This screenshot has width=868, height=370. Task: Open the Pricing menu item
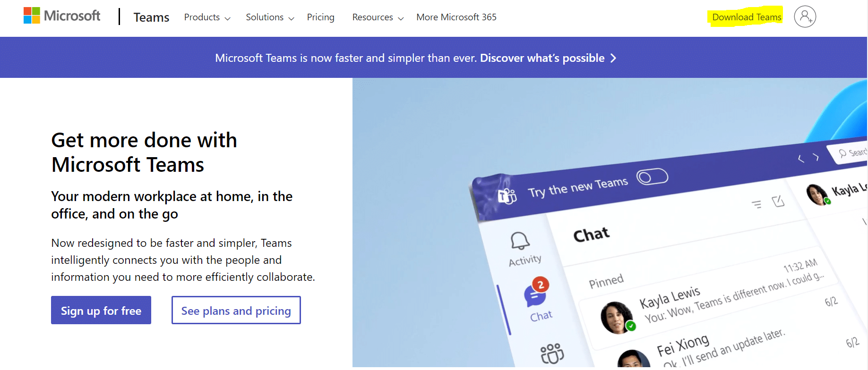(320, 17)
